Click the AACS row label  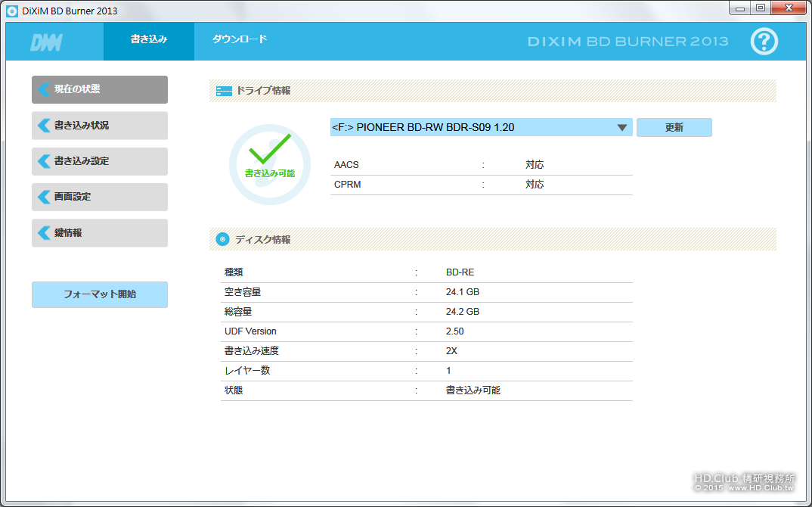[346, 165]
